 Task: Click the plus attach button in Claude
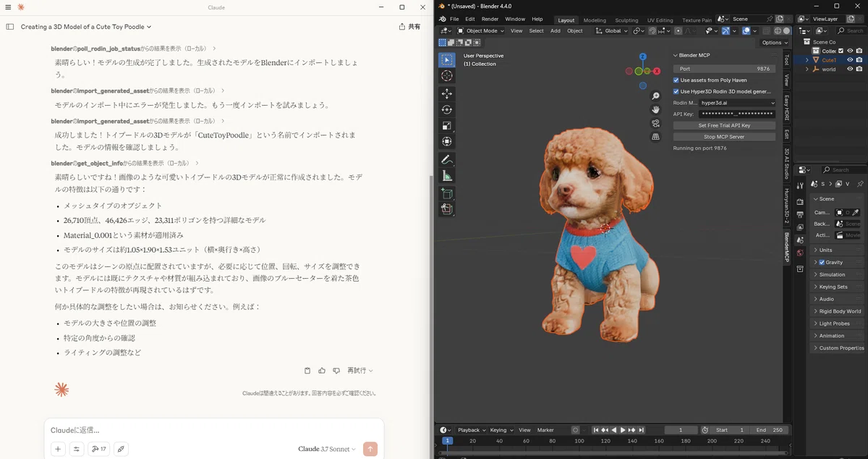click(x=59, y=449)
